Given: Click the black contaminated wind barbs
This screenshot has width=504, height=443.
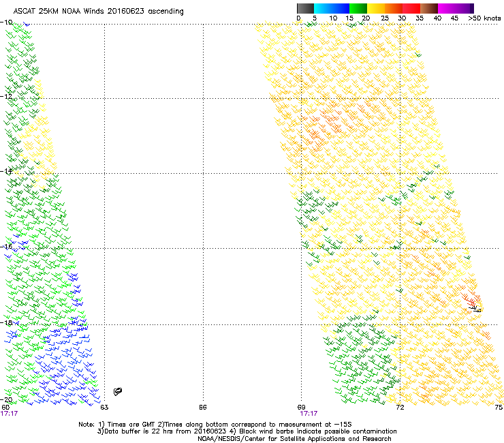Looking at the screenshot, I should coord(476,309).
